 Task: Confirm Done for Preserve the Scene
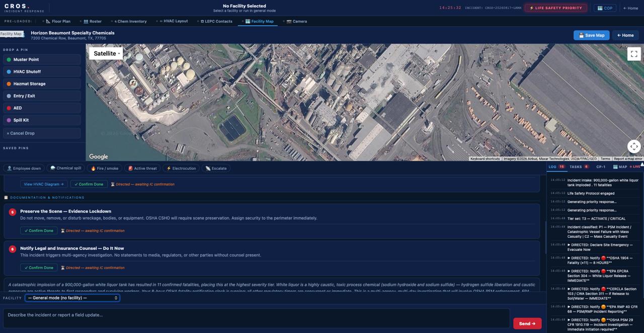coord(39,231)
